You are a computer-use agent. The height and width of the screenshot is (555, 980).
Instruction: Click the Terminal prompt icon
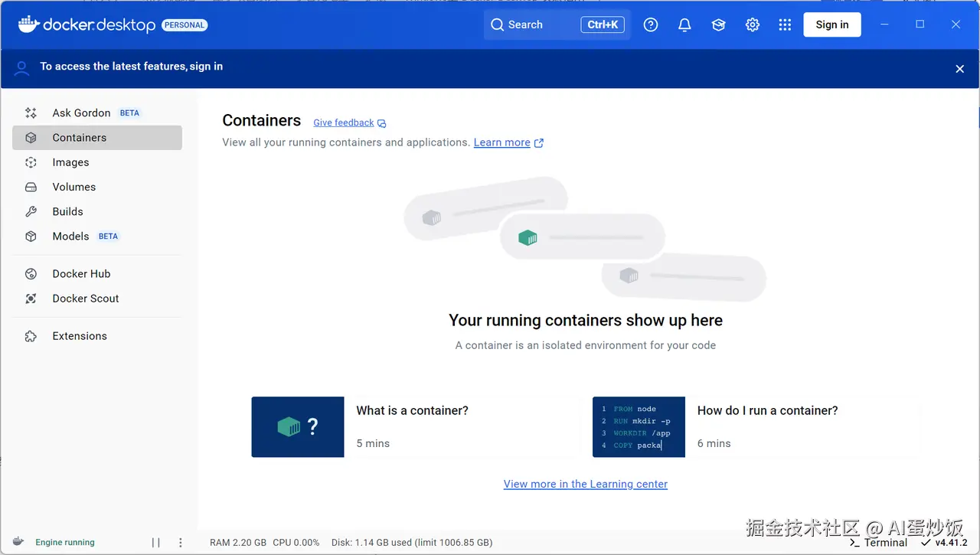point(854,543)
